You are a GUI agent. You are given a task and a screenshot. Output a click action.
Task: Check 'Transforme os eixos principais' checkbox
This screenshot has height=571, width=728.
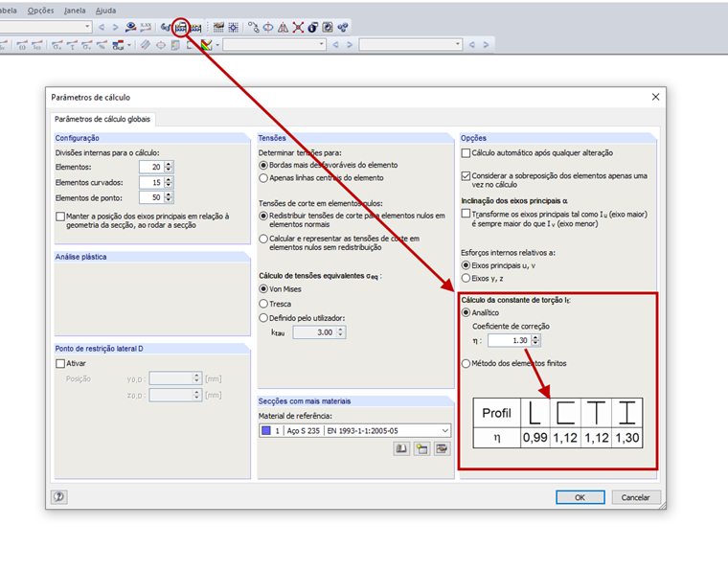click(466, 214)
